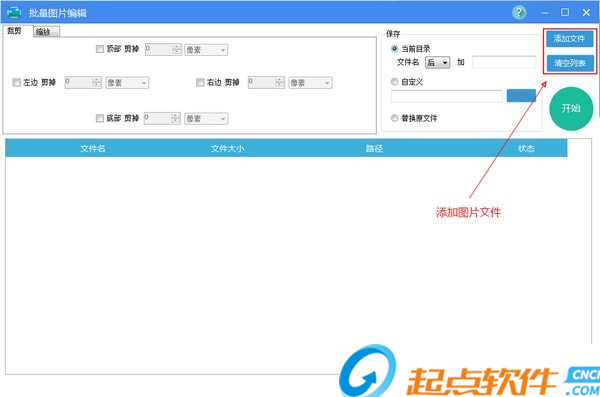Viewport: 600px width, 397px height.
Task: Click the green 开始 button
Action: point(571,109)
